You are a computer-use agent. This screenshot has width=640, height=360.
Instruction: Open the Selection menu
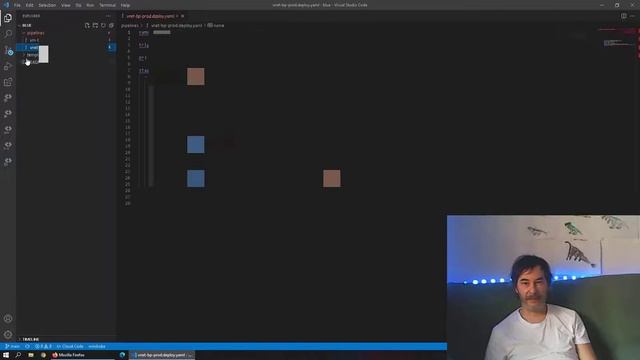(47, 5)
